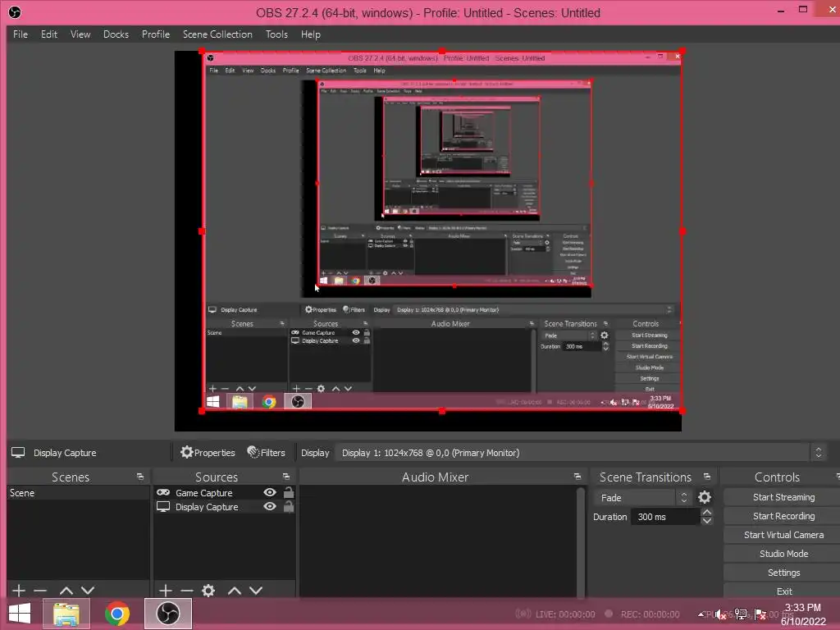Move scene down with arrow icon
Screen dimensions: 840x630
88,591
